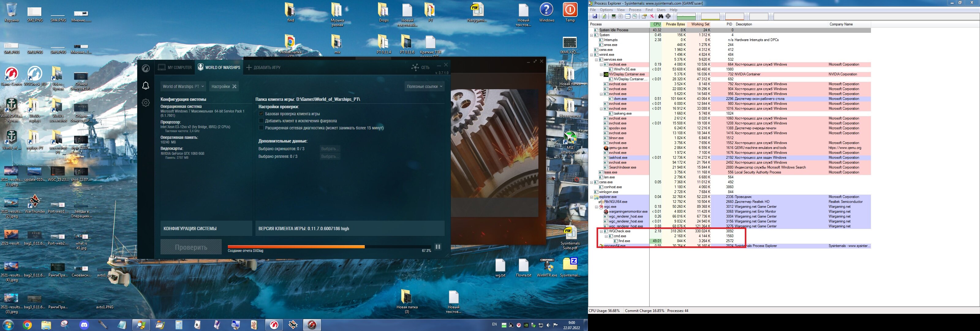Open the gear settings icon in WGCheck sidebar
This screenshot has height=331, width=980.
click(146, 102)
